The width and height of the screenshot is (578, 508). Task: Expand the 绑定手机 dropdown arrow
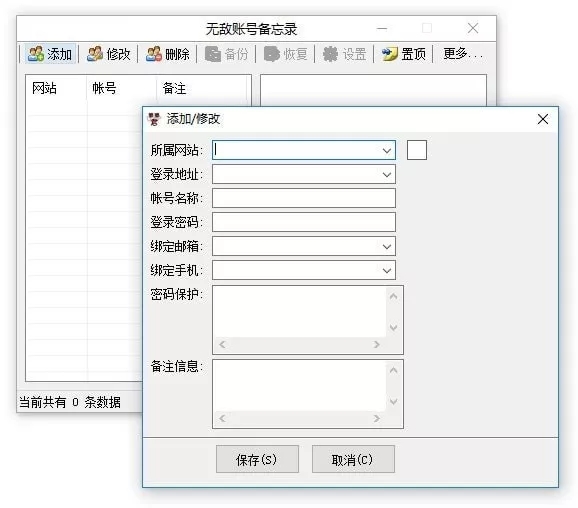click(x=387, y=271)
